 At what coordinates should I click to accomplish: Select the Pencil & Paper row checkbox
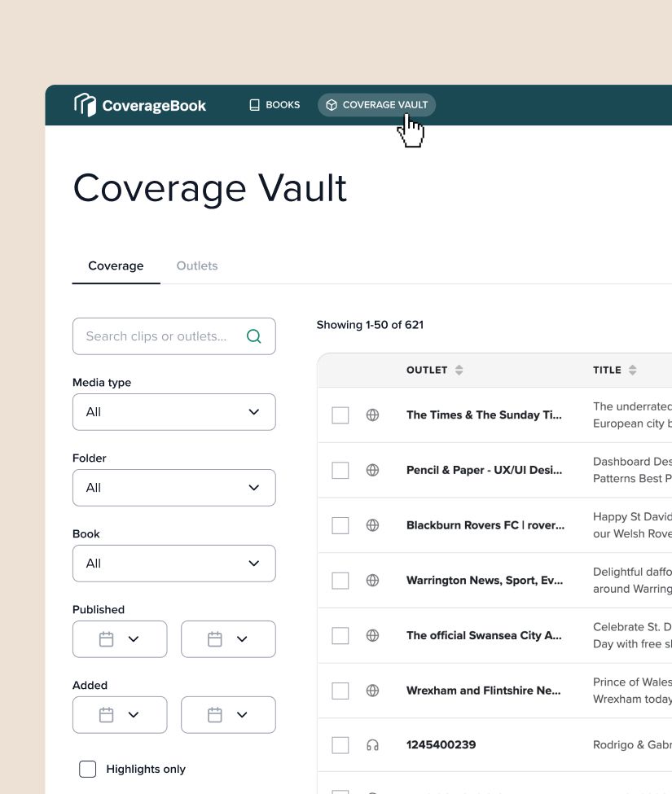click(340, 471)
